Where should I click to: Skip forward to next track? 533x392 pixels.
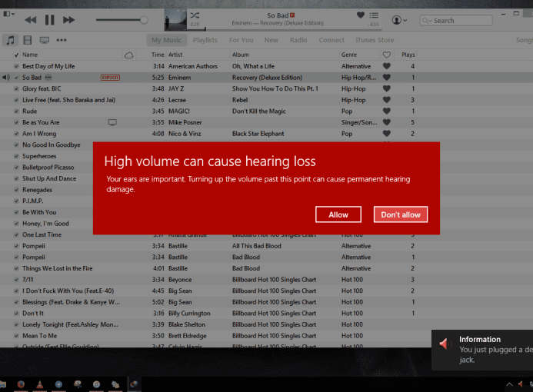coord(68,20)
